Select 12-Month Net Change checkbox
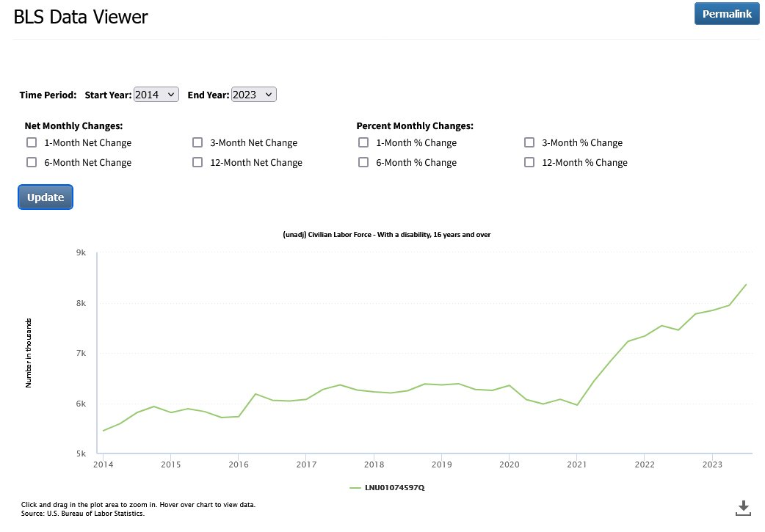Image resolution: width=765 pixels, height=532 pixels. 197,162
